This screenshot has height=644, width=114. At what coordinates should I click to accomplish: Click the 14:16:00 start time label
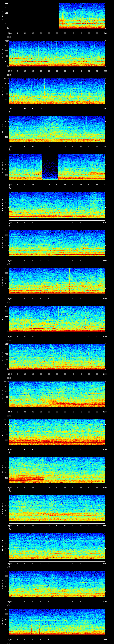click(x=9, y=487)
